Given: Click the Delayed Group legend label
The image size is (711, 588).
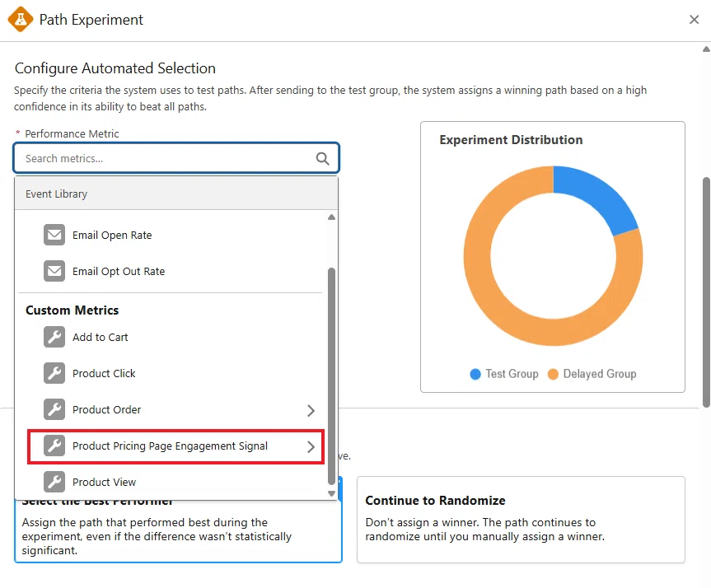Looking at the screenshot, I should 600,374.
